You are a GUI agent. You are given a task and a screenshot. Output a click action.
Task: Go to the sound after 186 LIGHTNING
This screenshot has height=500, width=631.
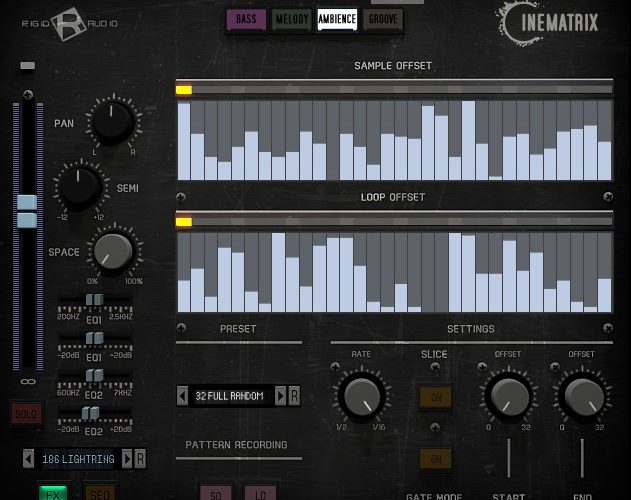pyautogui.click(x=127, y=459)
